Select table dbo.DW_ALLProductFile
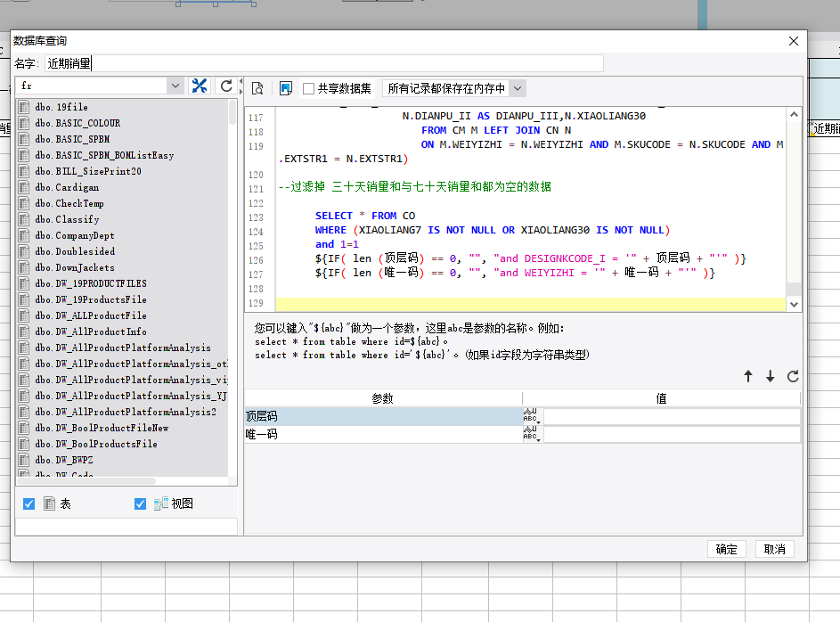The height and width of the screenshot is (622, 840). point(91,315)
